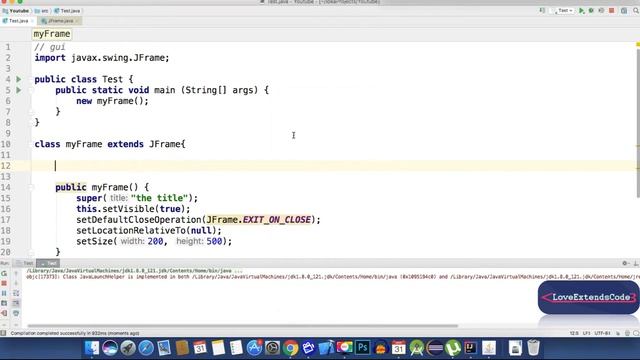Click the fold end marker on line 7

[x=31, y=111]
